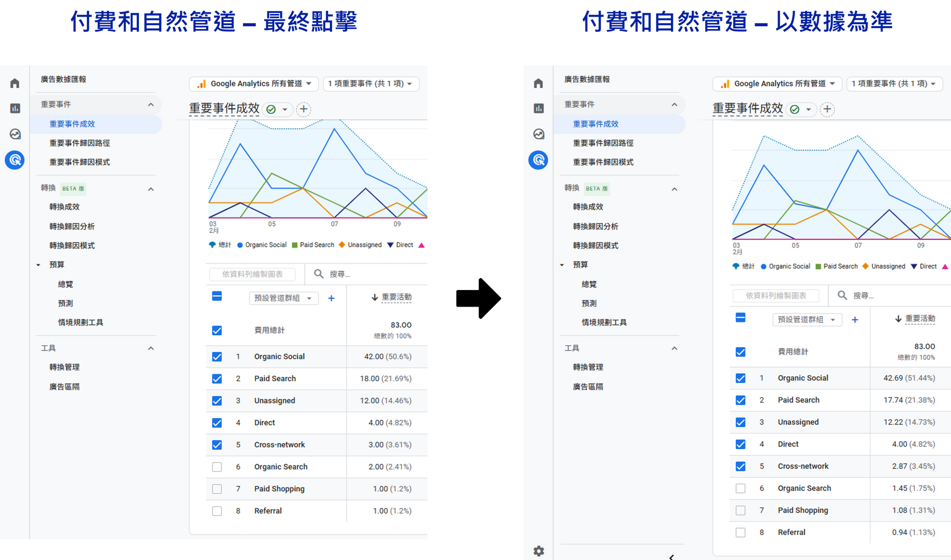This screenshot has width=951, height=560.
Task: Check the Organic Search row showing 2.00 (2.41%)
Action: pos(217,467)
